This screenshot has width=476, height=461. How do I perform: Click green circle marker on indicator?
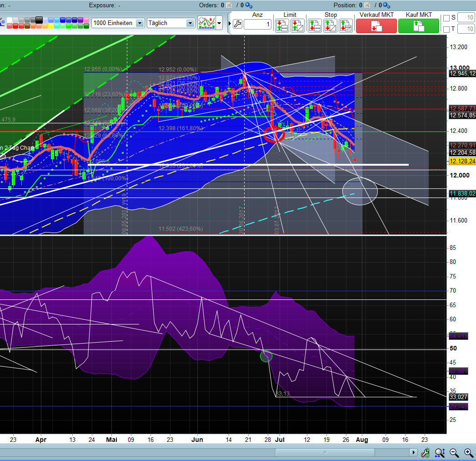(x=266, y=356)
